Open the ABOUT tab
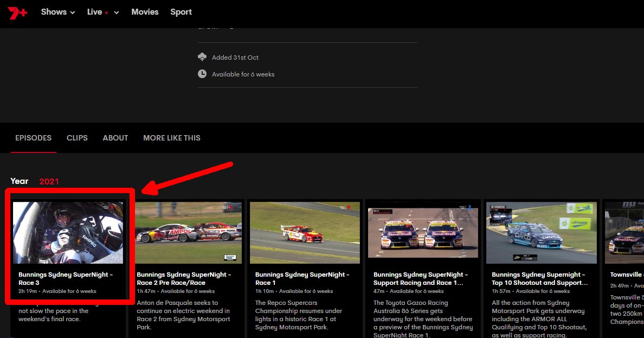 pos(115,138)
